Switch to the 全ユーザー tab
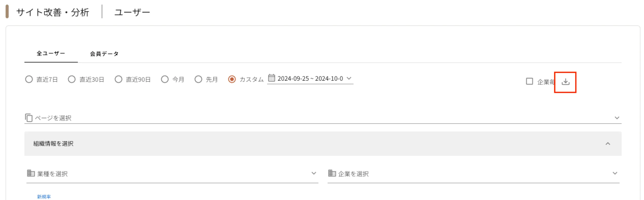The height and width of the screenshot is (200, 644). [51, 54]
